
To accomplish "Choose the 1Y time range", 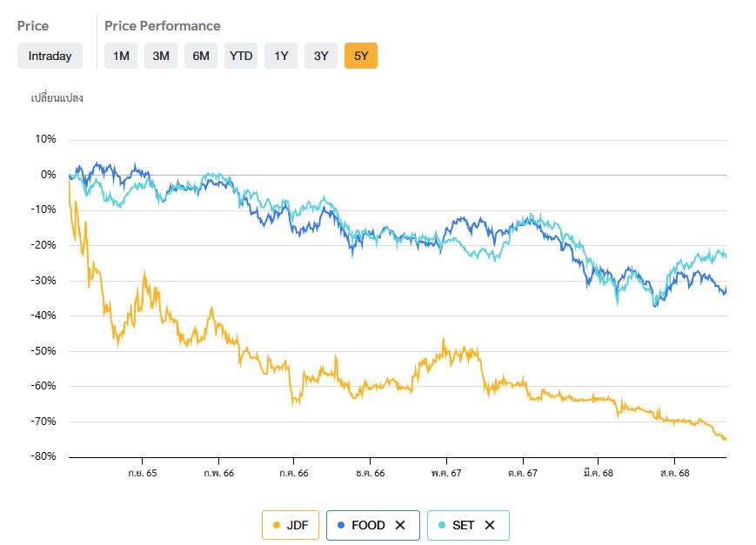I will click(x=281, y=56).
